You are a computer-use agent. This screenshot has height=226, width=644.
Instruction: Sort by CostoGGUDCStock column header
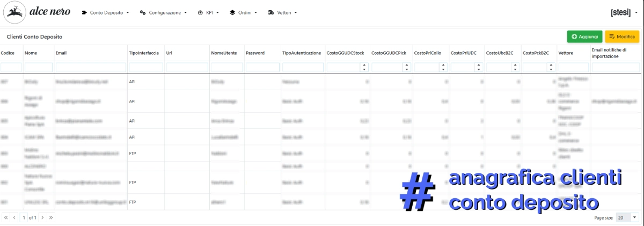point(345,53)
